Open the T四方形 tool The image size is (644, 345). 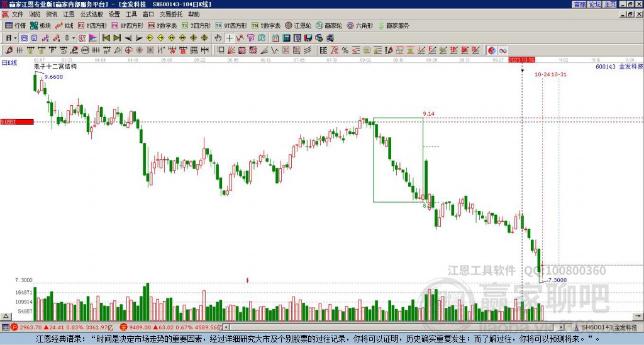(x=196, y=25)
